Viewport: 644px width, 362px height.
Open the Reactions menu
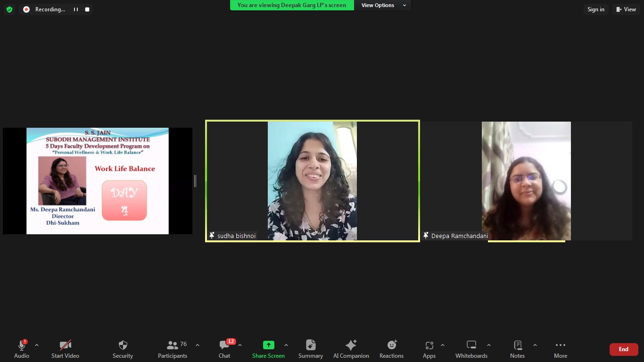391,349
